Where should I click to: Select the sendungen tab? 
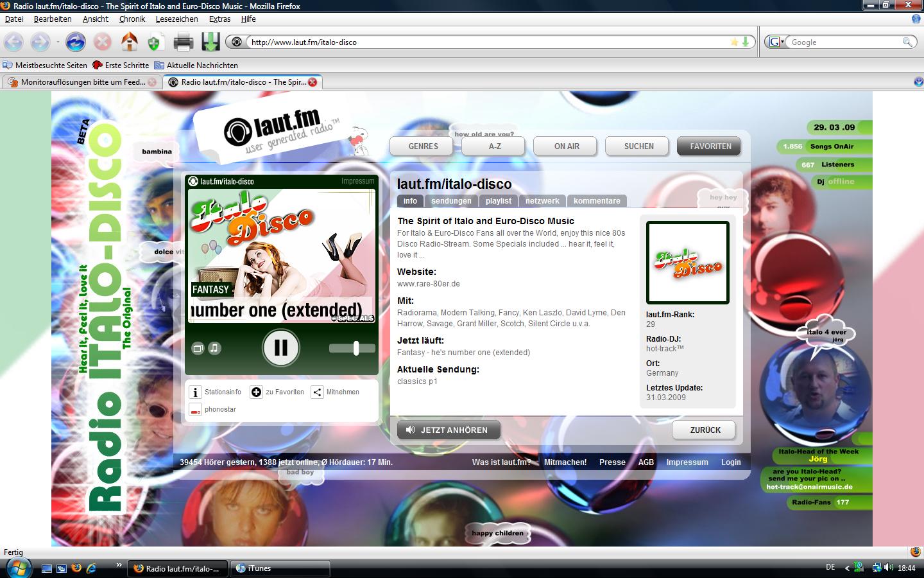tap(451, 201)
